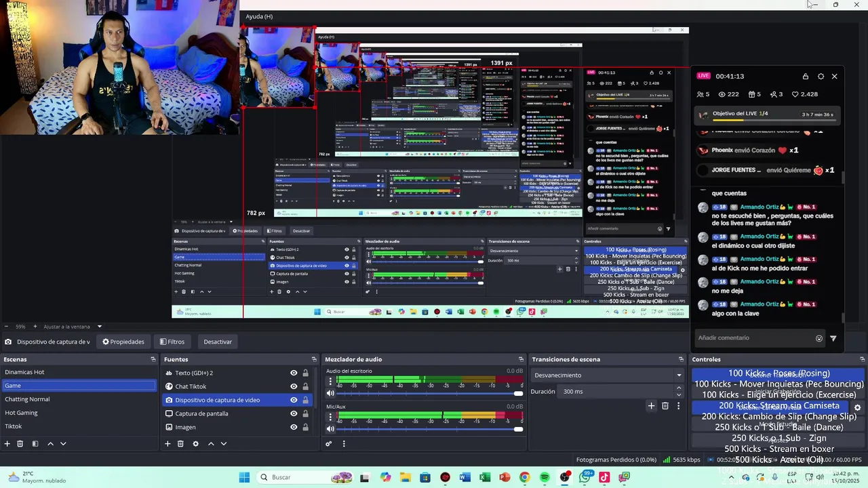Open Mic/Aux options three dots
This screenshot has height=488, width=868.
(331, 416)
